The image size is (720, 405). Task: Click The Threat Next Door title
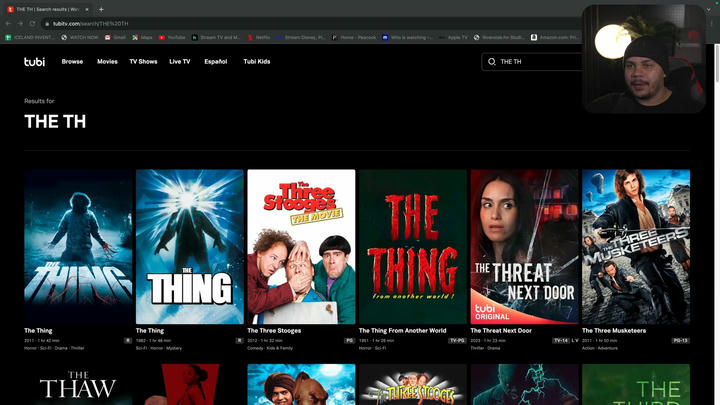pos(501,331)
